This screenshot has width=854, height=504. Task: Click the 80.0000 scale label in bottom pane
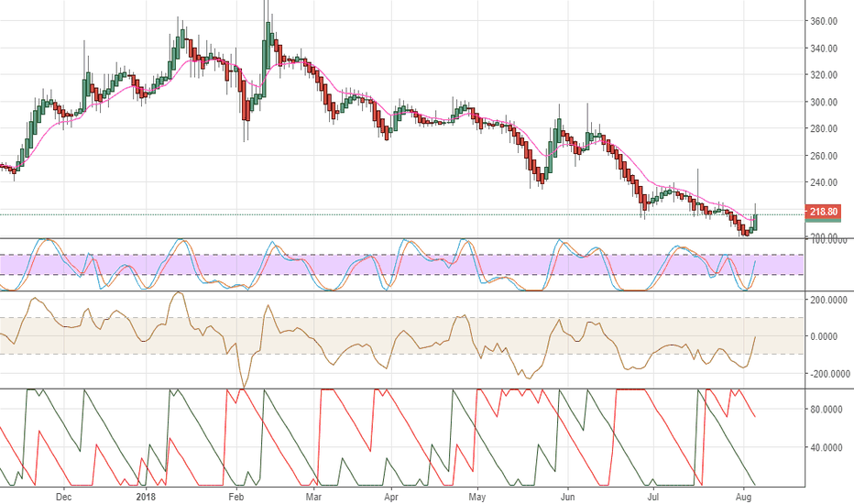(827, 410)
